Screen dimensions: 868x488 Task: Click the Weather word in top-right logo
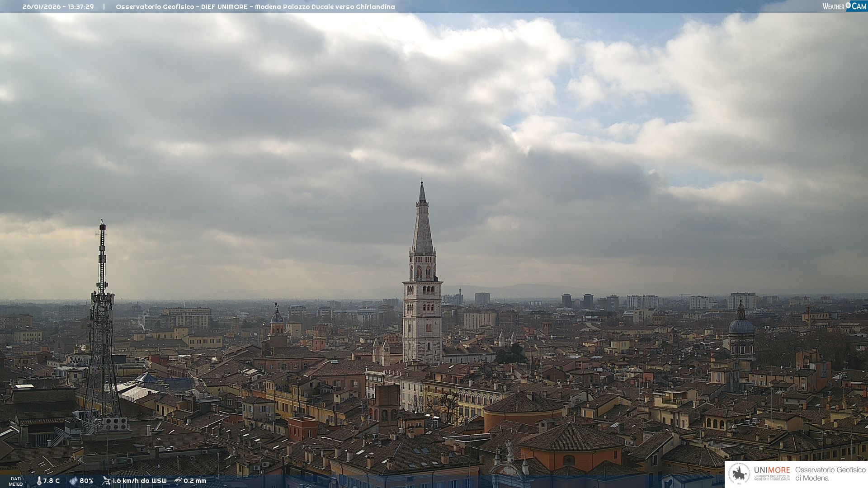click(x=833, y=6)
